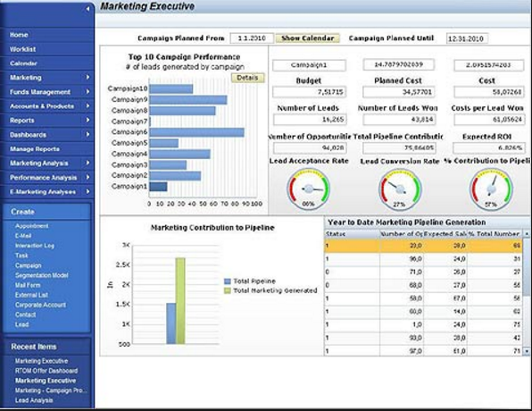532x411 pixels.
Task: Click the Contribution to Pipeline gauge
Action: pyautogui.click(x=491, y=189)
